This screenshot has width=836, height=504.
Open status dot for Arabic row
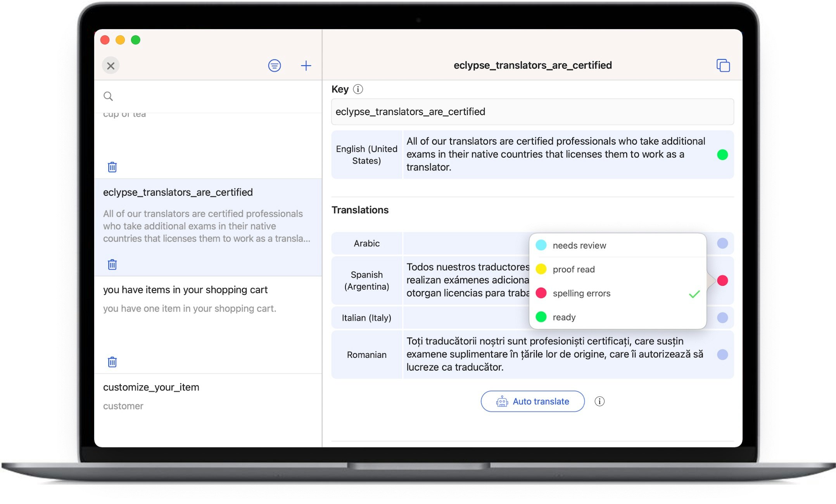coord(722,243)
